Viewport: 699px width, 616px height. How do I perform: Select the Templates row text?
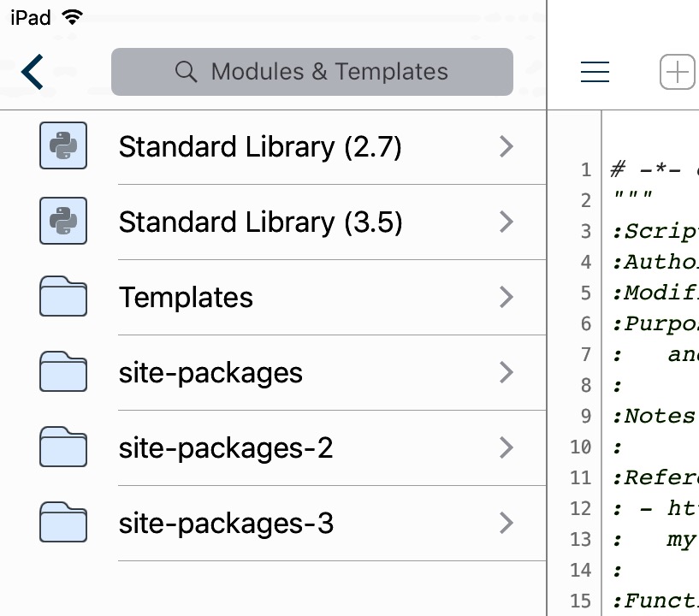click(x=186, y=297)
